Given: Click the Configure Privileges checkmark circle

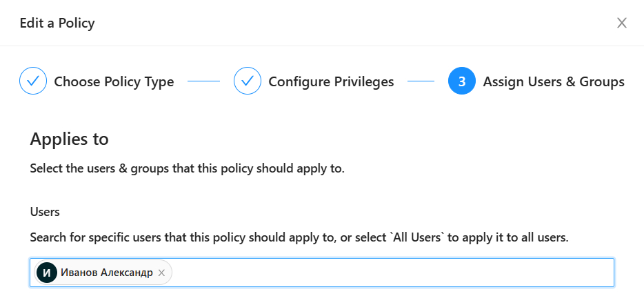Looking at the screenshot, I should (x=248, y=81).
